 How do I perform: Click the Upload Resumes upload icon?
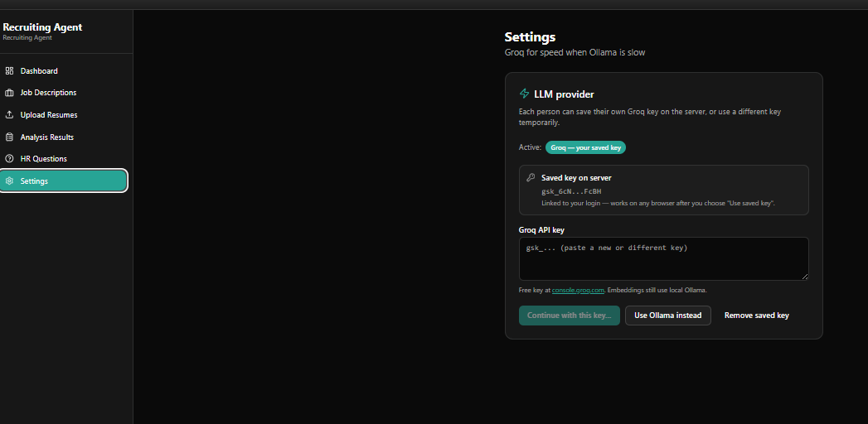pyautogui.click(x=9, y=115)
